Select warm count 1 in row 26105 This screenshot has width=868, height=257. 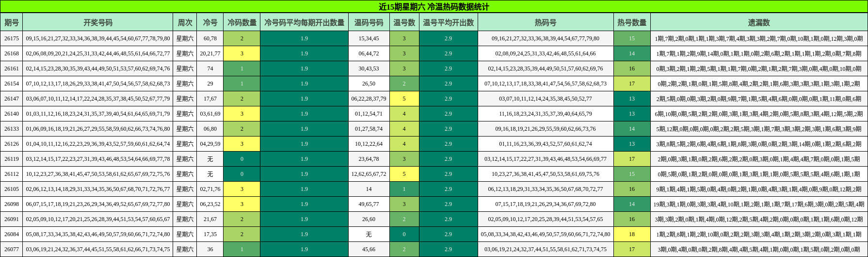click(x=404, y=189)
